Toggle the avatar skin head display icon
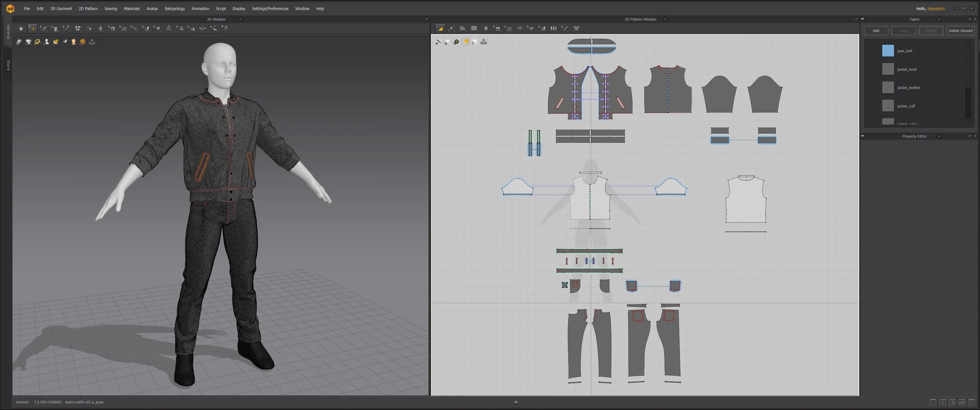The height and width of the screenshot is (410, 980). (74, 42)
